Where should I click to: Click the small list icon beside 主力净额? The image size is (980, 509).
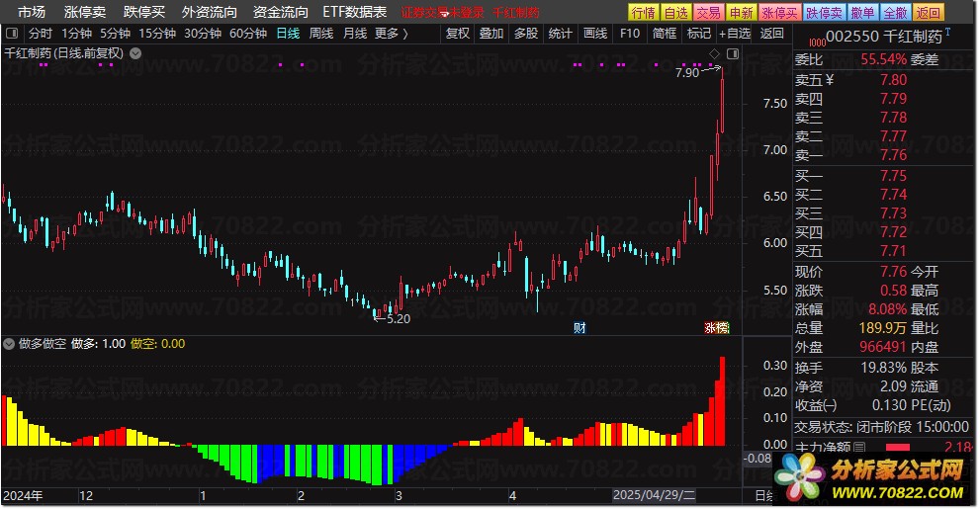tap(859, 447)
